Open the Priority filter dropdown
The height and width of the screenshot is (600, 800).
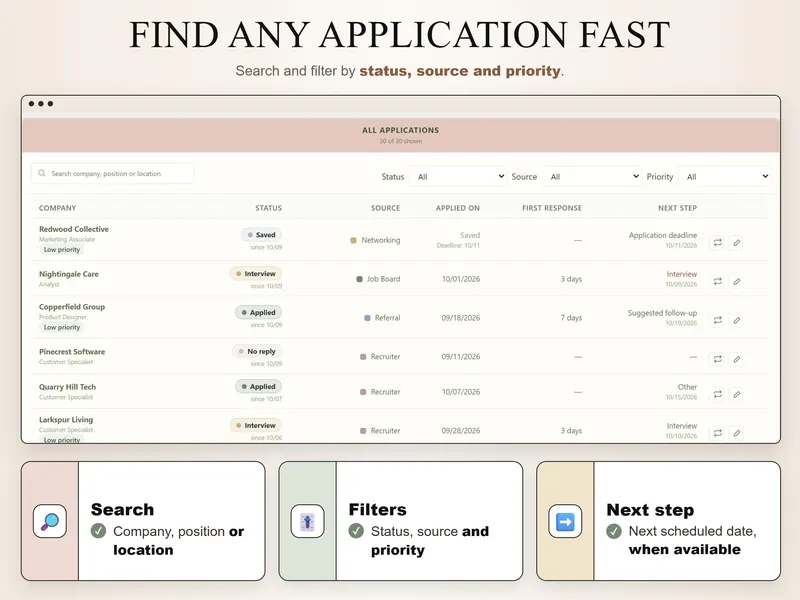point(724,177)
